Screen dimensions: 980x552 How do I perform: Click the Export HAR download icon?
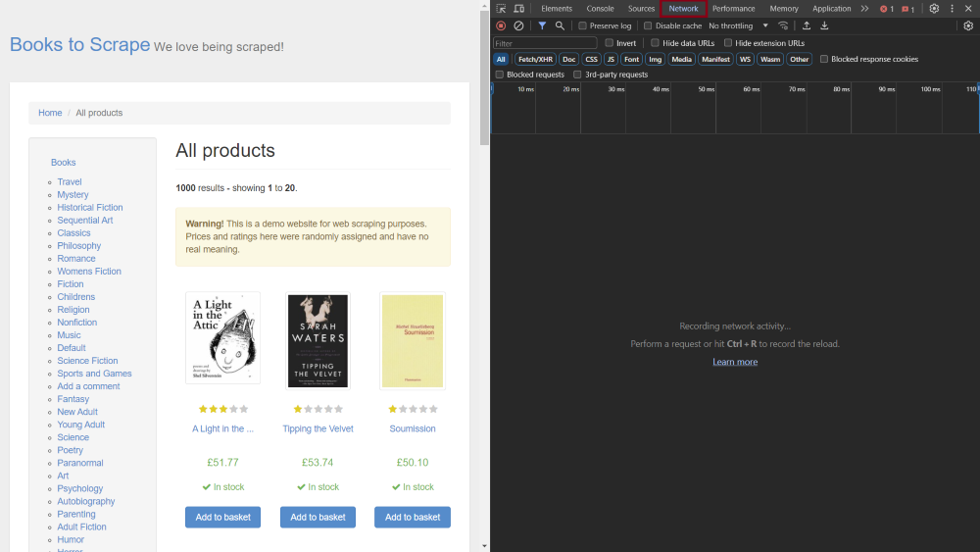(824, 25)
